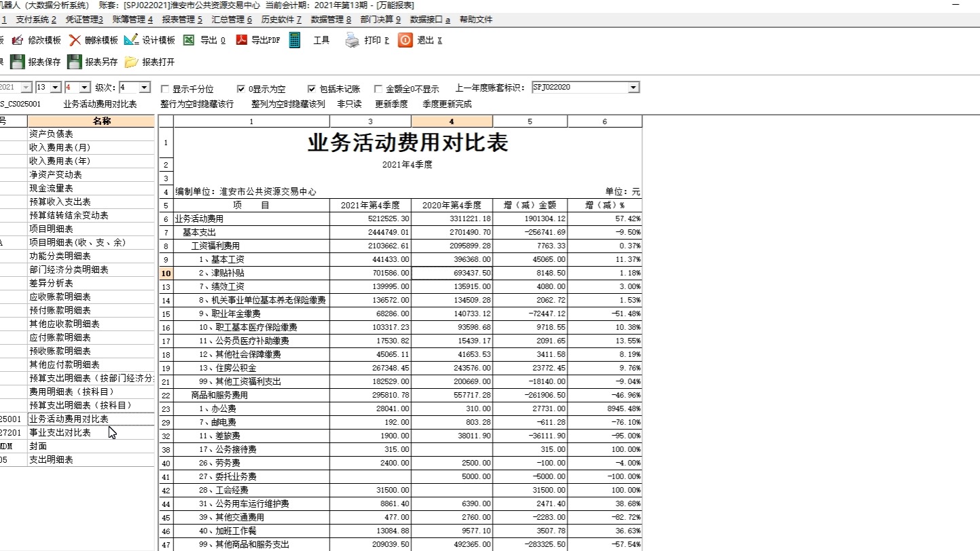Open the 凭证管理3 menu
The width and height of the screenshot is (980, 551).
coord(84,20)
